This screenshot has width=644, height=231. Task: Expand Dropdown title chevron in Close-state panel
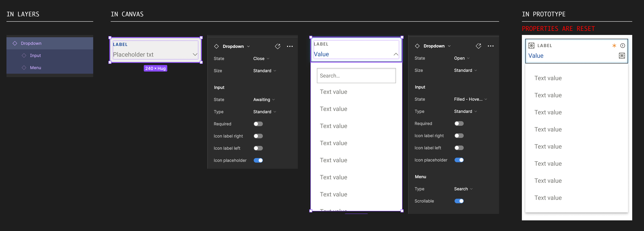[248, 46]
